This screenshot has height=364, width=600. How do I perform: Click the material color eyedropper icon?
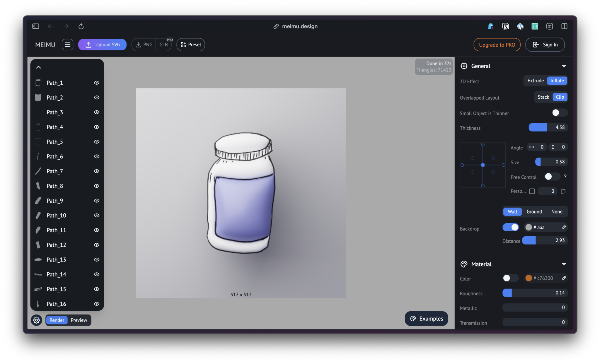point(564,278)
